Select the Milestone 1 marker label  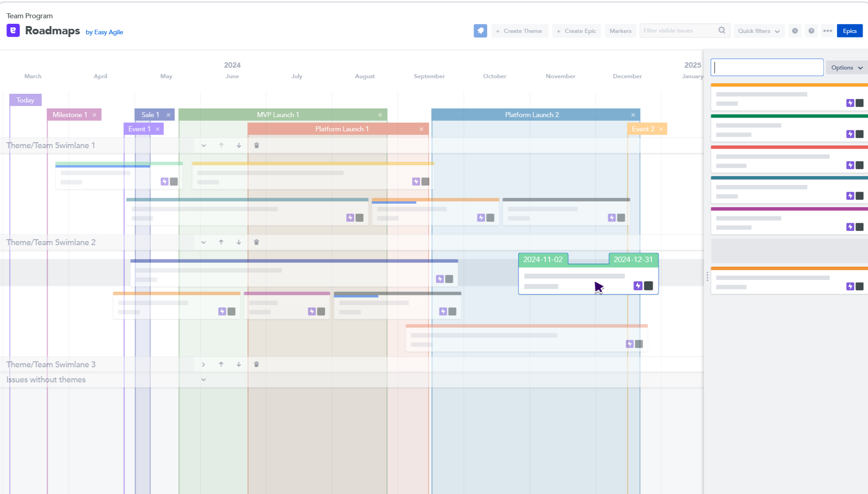[70, 115]
